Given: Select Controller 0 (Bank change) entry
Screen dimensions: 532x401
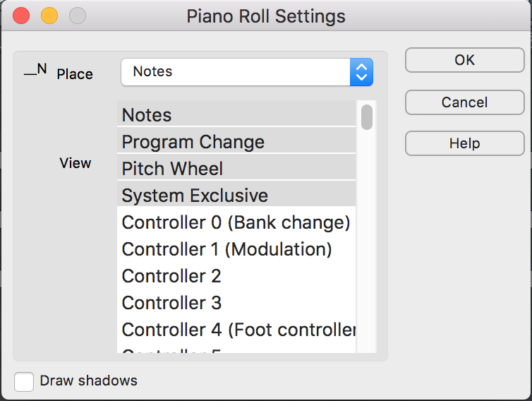Looking at the screenshot, I should coord(236,222).
